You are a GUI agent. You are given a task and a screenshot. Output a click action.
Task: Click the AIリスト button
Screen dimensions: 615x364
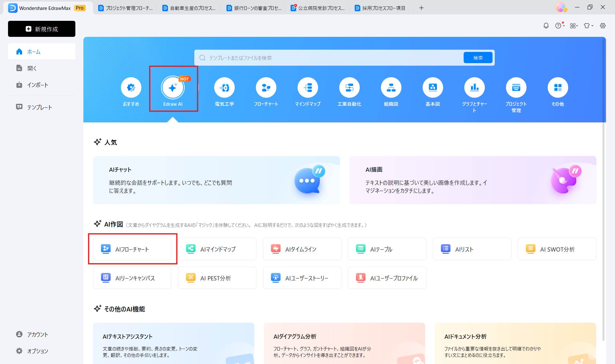pyautogui.click(x=472, y=249)
